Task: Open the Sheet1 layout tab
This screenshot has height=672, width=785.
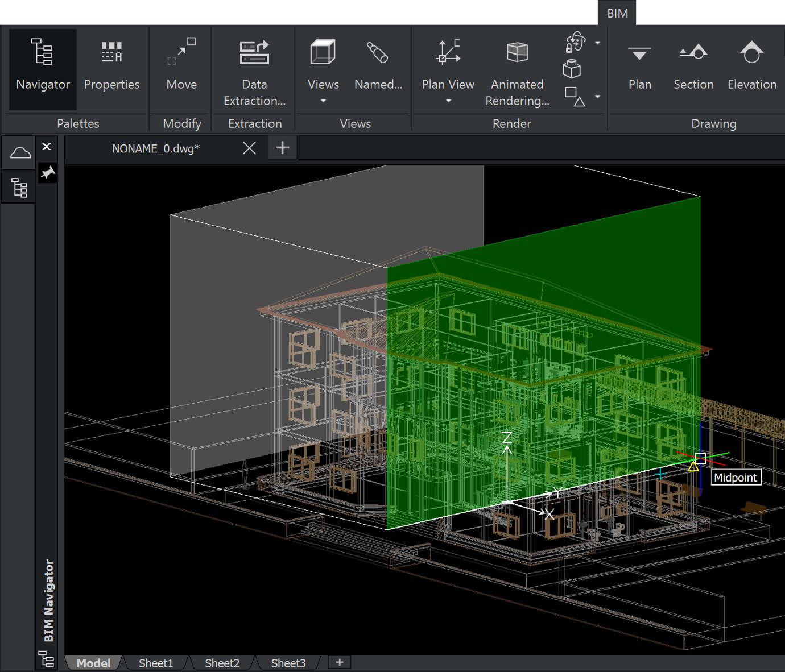Action: point(155,663)
